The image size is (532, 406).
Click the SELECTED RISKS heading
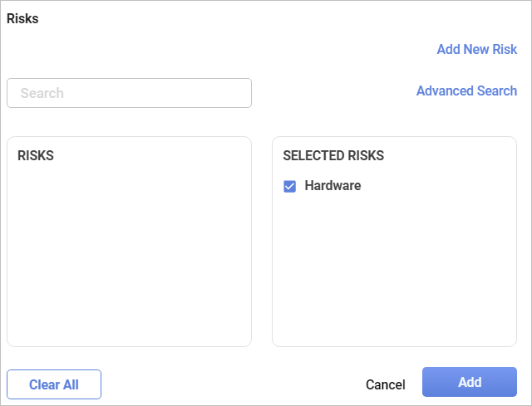pyautogui.click(x=333, y=155)
